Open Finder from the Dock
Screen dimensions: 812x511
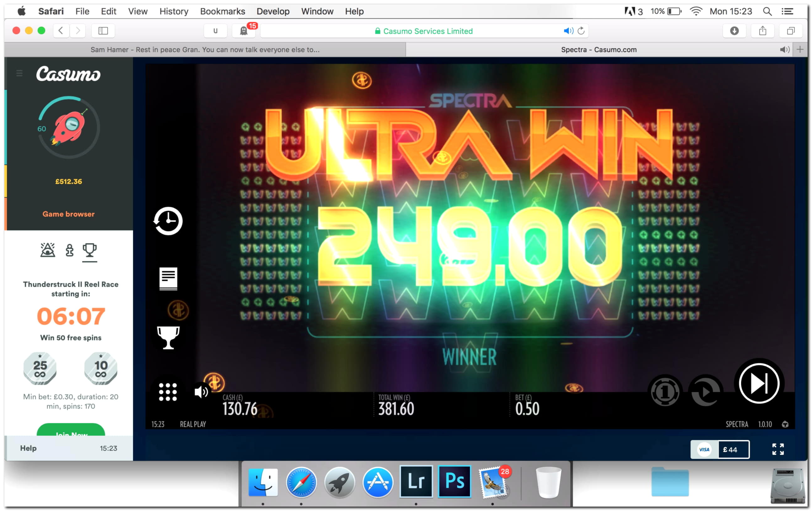(x=263, y=482)
